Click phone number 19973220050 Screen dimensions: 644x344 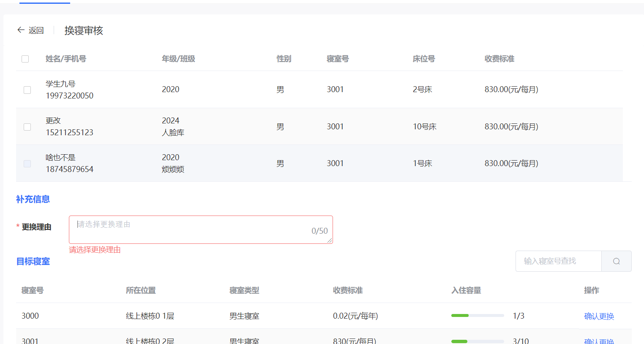click(x=70, y=96)
